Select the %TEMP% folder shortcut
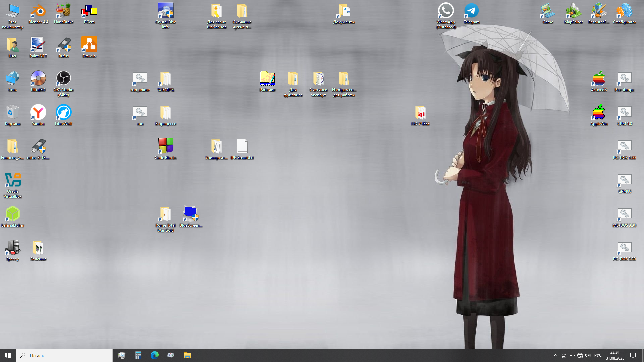This screenshot has width=644, height=362. [165, 81]
